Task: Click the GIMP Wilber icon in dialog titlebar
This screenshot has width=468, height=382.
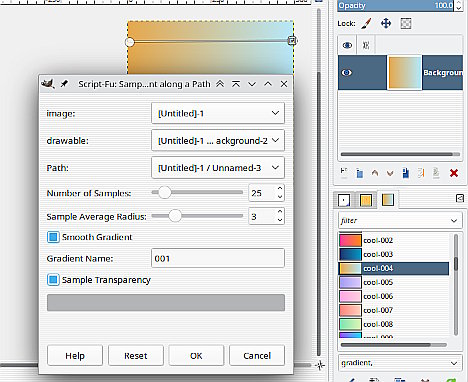Action: [x=48, y=84]
